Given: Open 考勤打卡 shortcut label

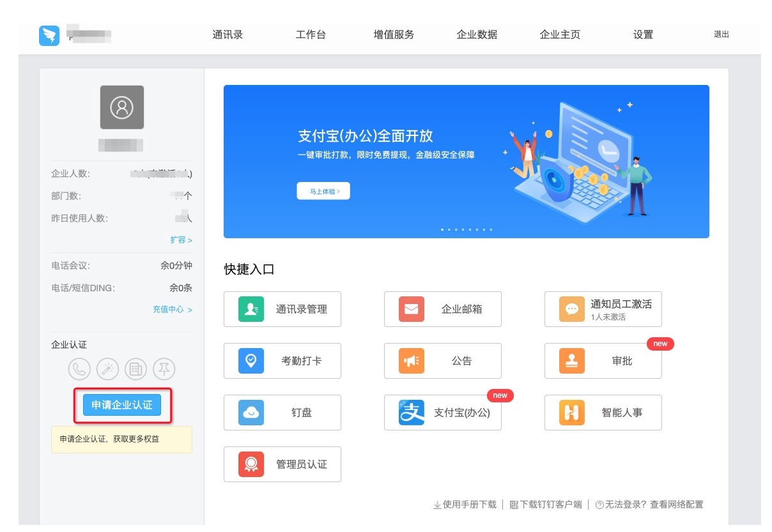Looking at the screenshot, I should pyautogui.click(x=302, y=361).
